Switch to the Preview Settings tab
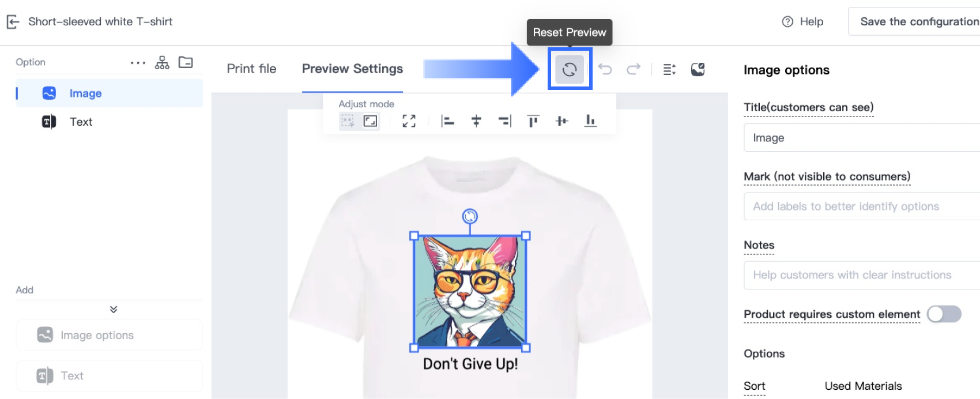Screen dimensions: 980x399 click(352, 69)
